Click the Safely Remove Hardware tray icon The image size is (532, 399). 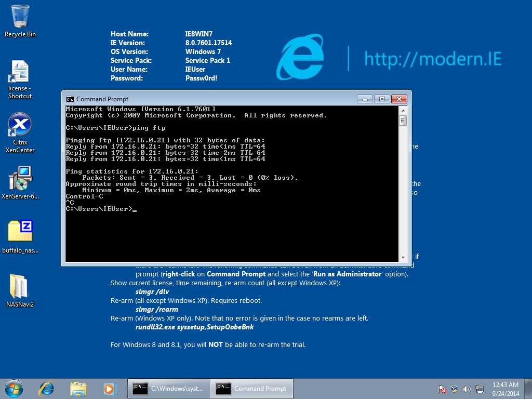coord(454,389)
